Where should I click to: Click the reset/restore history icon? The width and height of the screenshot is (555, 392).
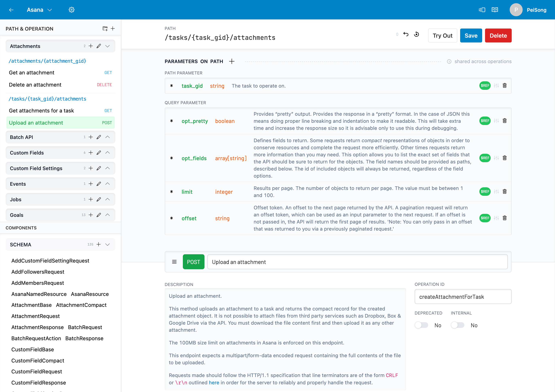416,34
